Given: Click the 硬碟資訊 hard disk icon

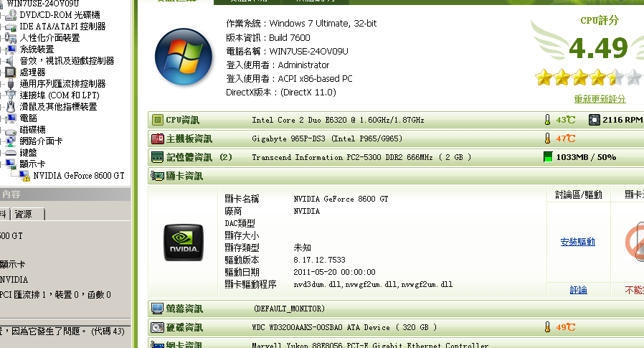Looking at the screenshot, I should click(157, 327).
